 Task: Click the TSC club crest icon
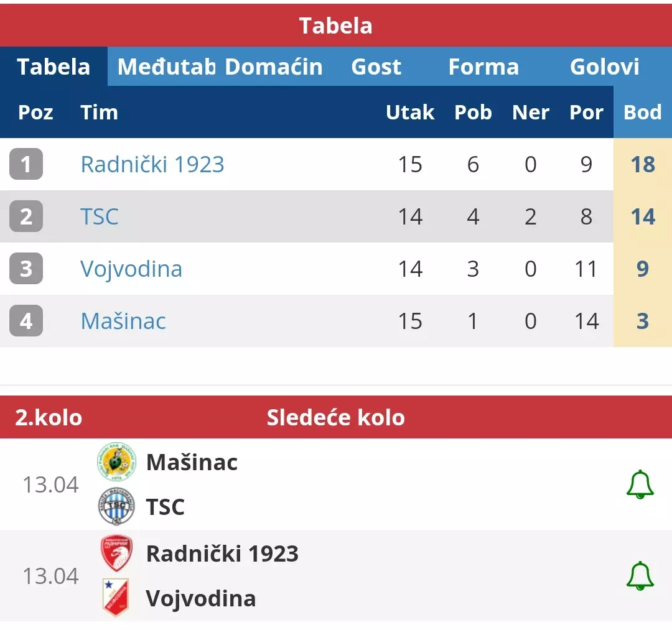point(116,507)
